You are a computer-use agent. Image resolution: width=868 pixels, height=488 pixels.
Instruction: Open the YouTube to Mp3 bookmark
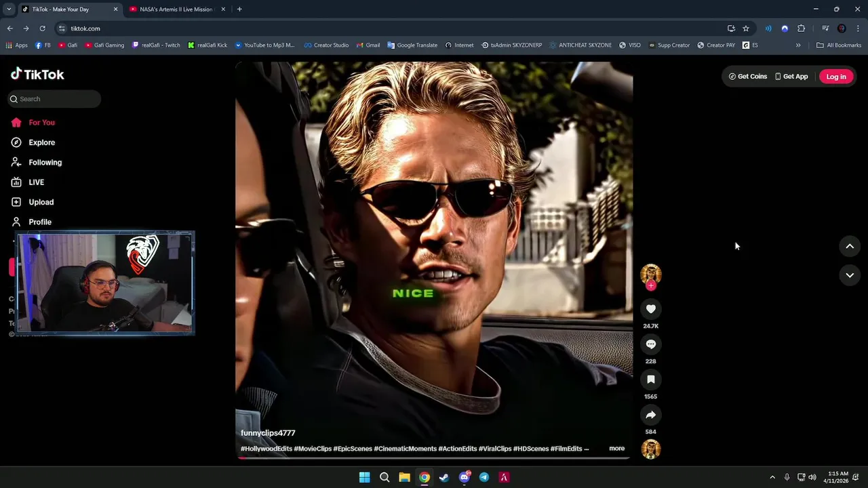click(x=264, y=45)
